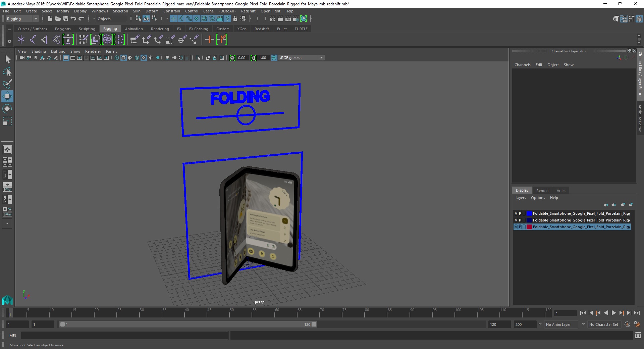Activate the Paint Selection tool
644x349 pixels.
[7, 84]
